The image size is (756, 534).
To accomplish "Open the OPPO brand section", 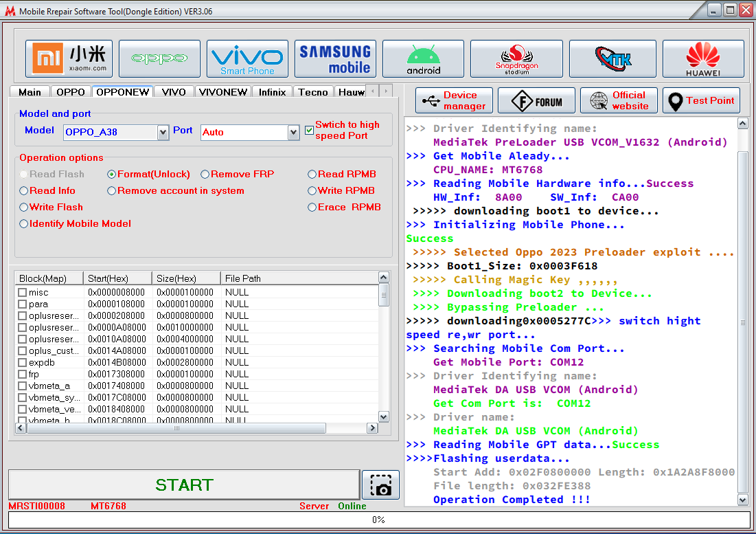I will [159, 59].
